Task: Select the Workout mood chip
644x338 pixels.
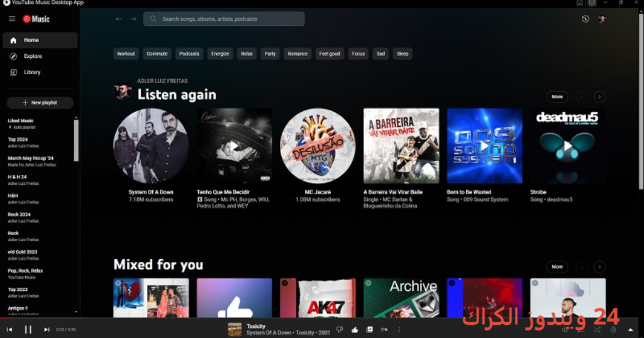Action: tap(126, 54)
